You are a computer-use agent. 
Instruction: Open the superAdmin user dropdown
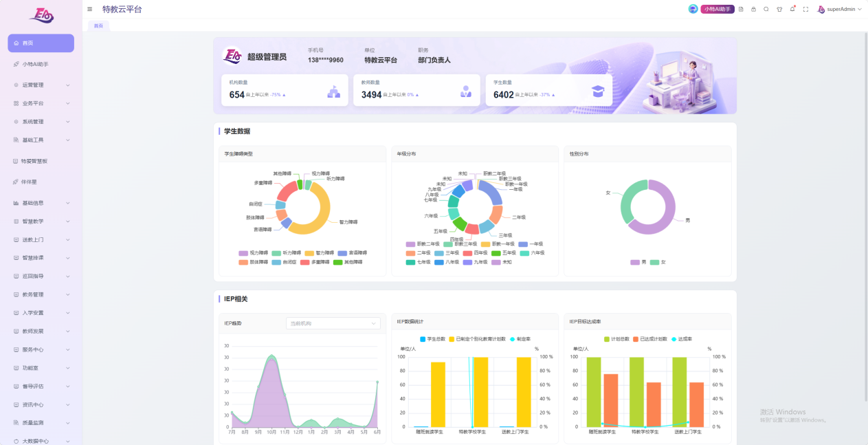point(839,9)
